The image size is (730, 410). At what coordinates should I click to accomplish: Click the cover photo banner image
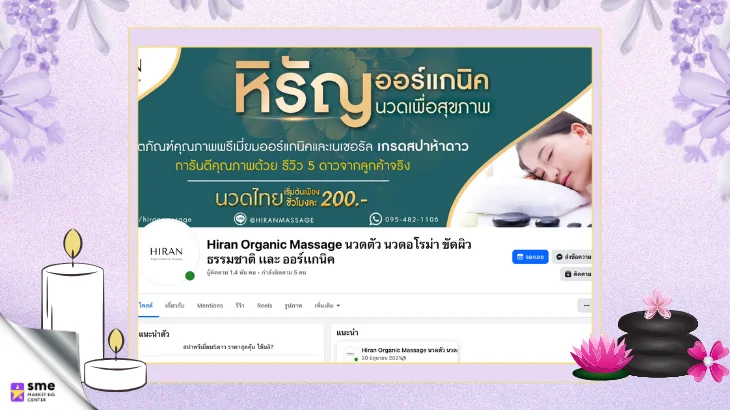(x=365, y=137)
